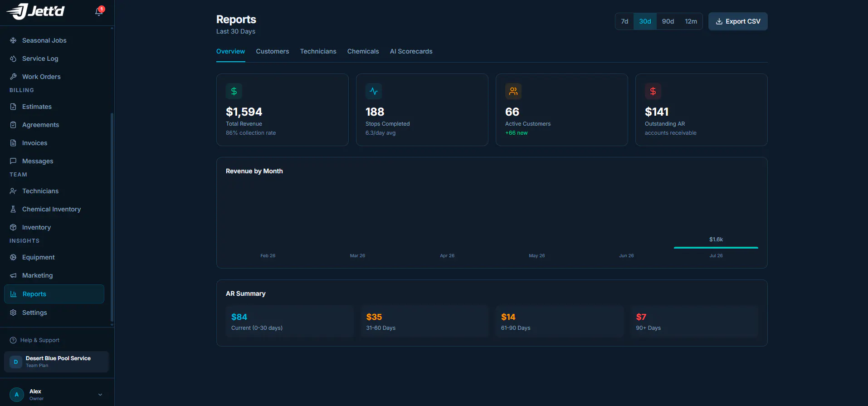Click the Marketing megaphone icon
868x406 pixels.
coord(13,275)
